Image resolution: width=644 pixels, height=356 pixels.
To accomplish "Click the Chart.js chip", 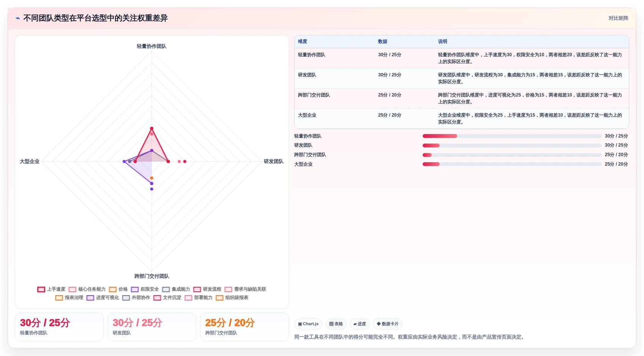I will [308, 324].
